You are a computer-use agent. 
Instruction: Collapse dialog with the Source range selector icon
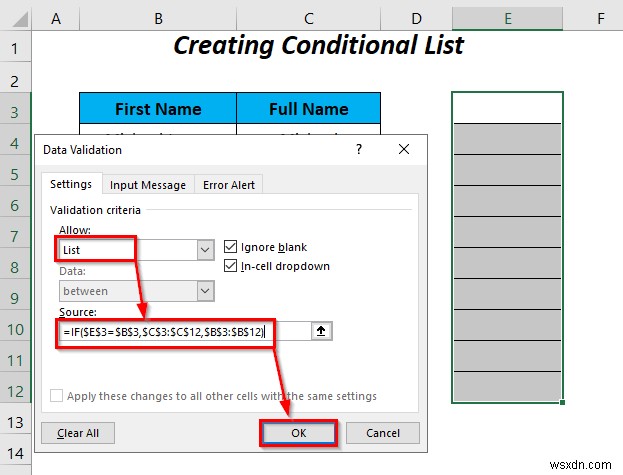(x=321, y=331)
